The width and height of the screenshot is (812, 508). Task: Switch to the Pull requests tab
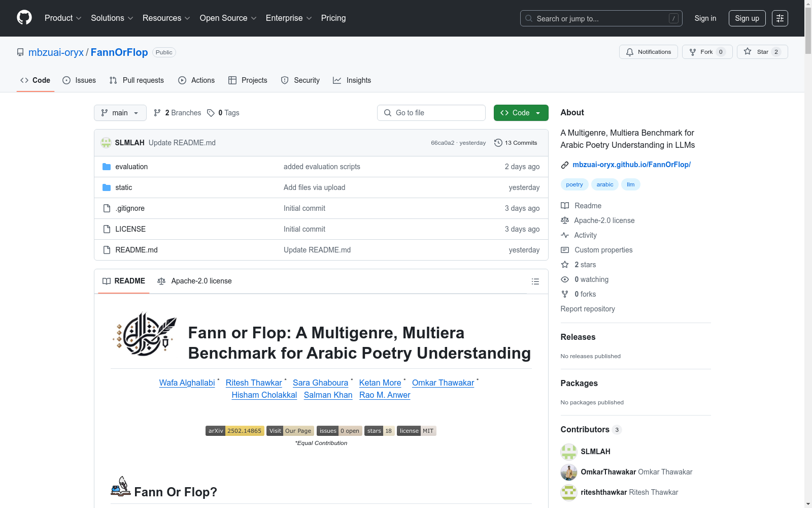(137, 80)
